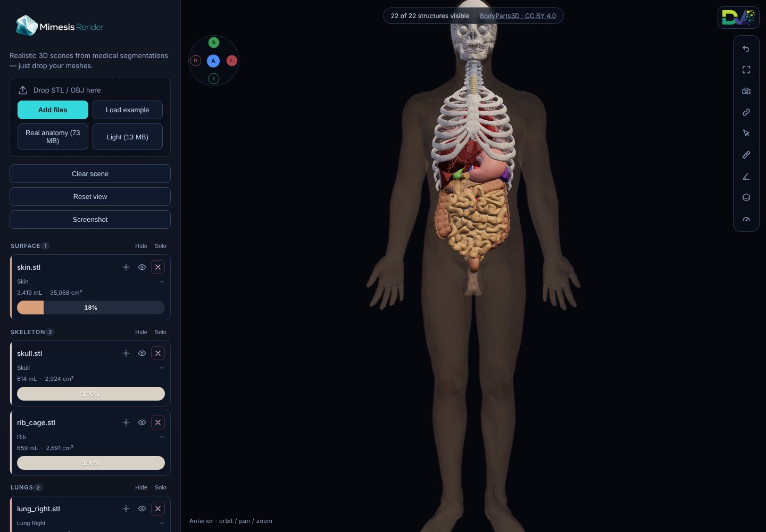Adjust the skin.stl opacity slider

pos(91,307)
